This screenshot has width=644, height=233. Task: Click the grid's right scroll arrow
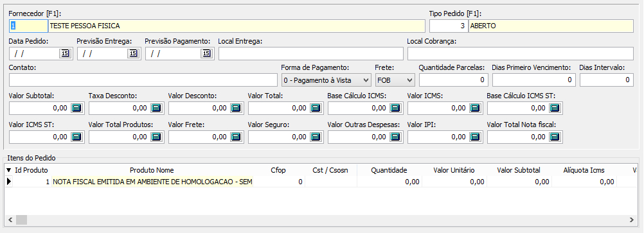pyautogui.click(x=631, y=220)
